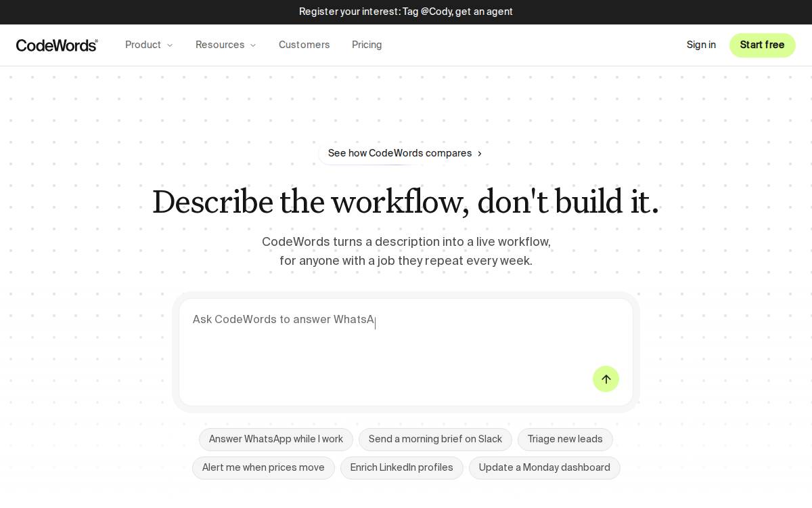Viewport: 812px width, 508px height.
Task: Pick the Enrich LinkedIn profiles suggestion
Action: click(402, 467)
